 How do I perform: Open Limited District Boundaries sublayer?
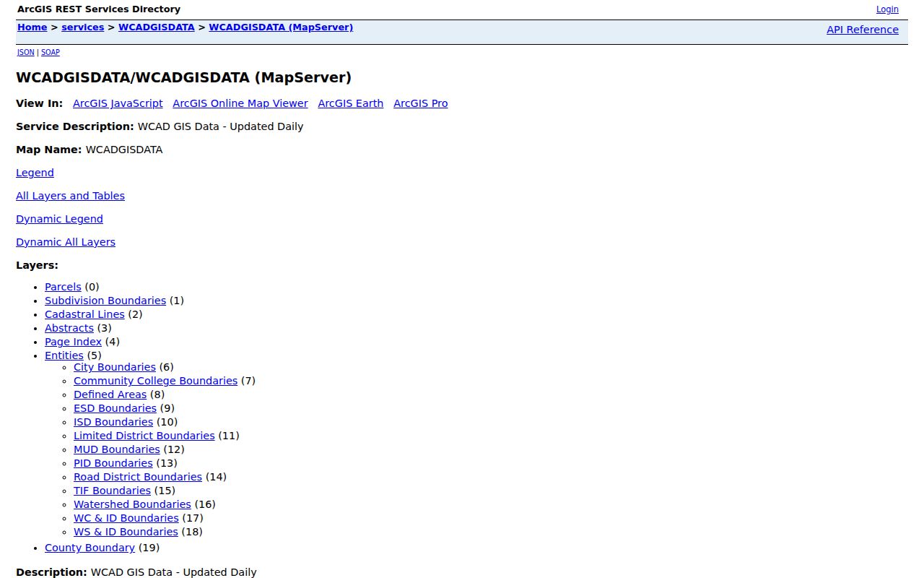coord(144,436)
